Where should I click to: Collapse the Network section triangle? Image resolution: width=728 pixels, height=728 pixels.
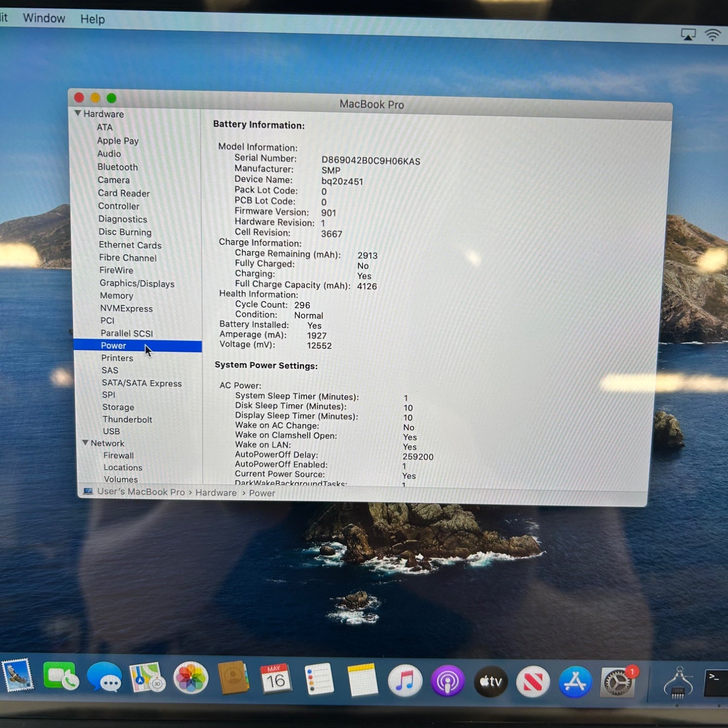85,443
